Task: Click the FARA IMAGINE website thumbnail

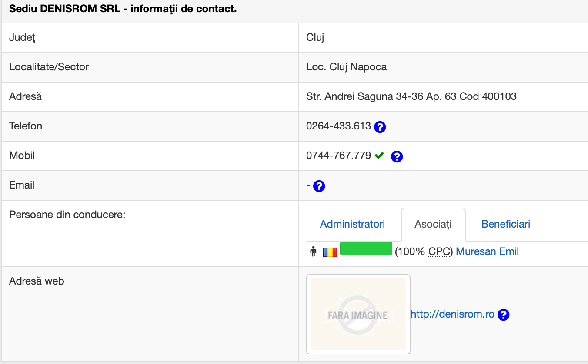Action: 358,314
